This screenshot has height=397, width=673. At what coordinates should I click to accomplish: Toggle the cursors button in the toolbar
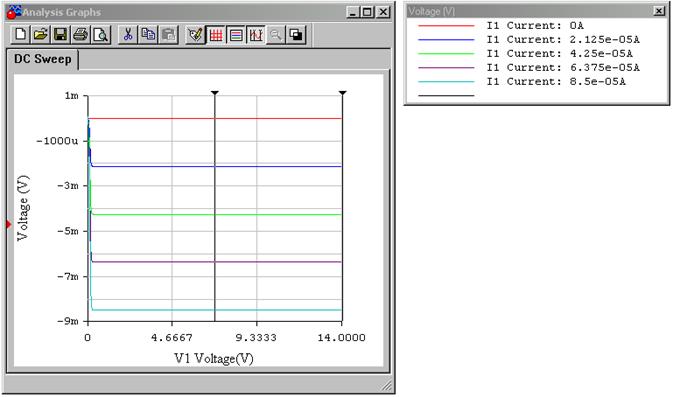click(256, 35)
